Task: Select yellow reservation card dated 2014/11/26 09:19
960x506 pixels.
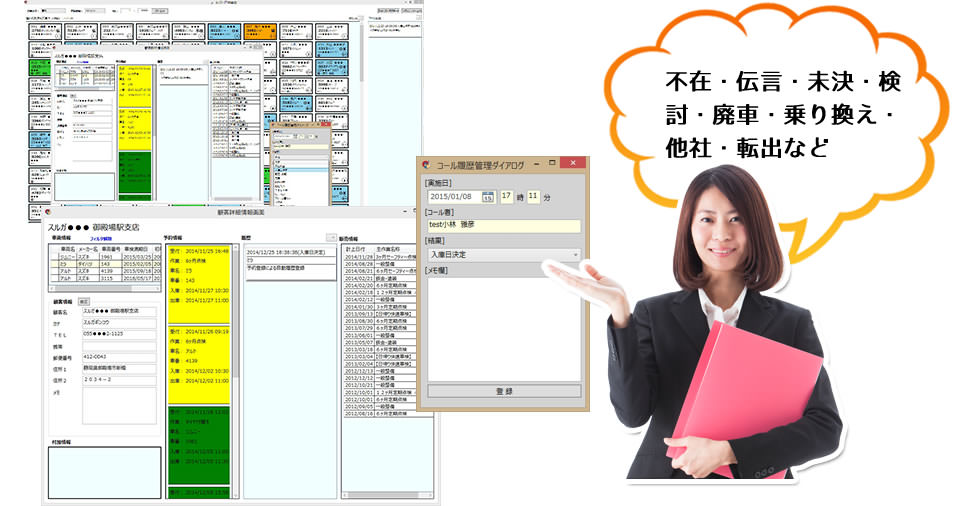Action: 198,365
